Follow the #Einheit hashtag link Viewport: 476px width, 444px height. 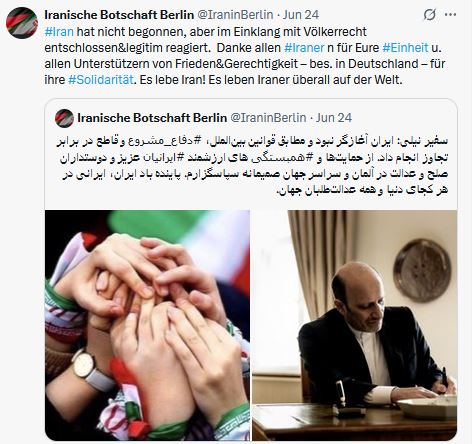click(x=405, y=48)
